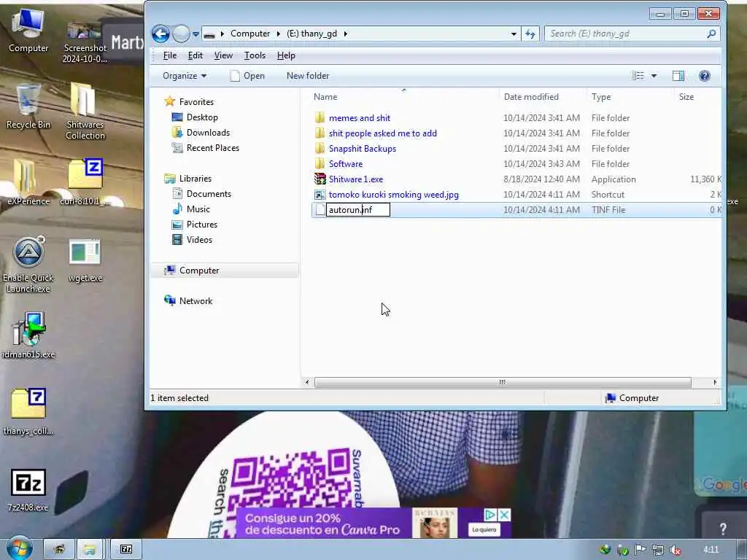Open the view options dropdown arrow

pyautogui.click(x=654, y=76)
